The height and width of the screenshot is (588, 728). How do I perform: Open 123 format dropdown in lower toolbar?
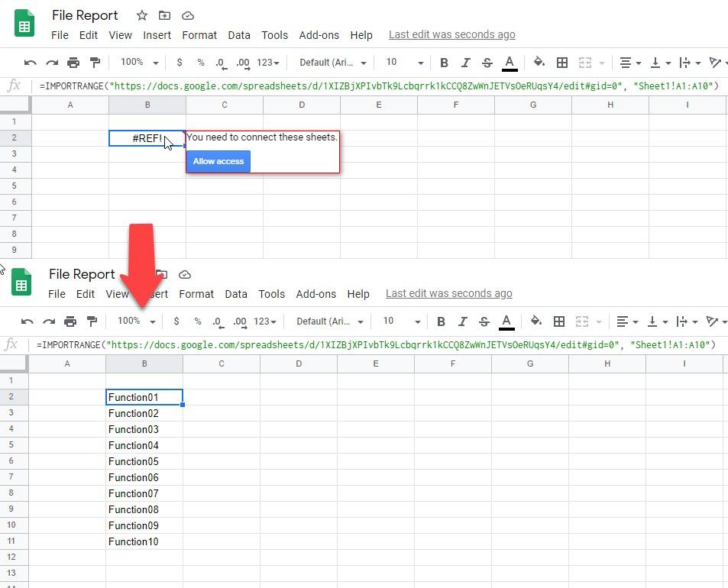pos(265,321)
